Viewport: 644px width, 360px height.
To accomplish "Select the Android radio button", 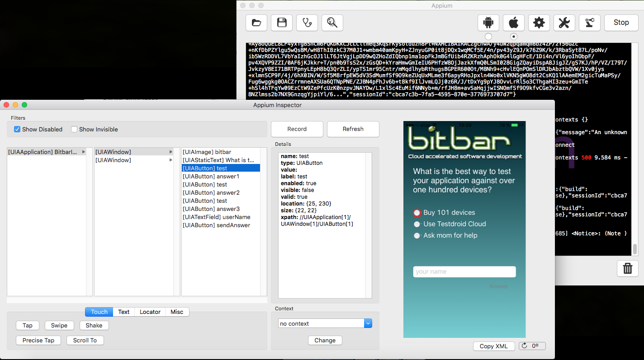I will pyautogui.click(x=488, y=37).
